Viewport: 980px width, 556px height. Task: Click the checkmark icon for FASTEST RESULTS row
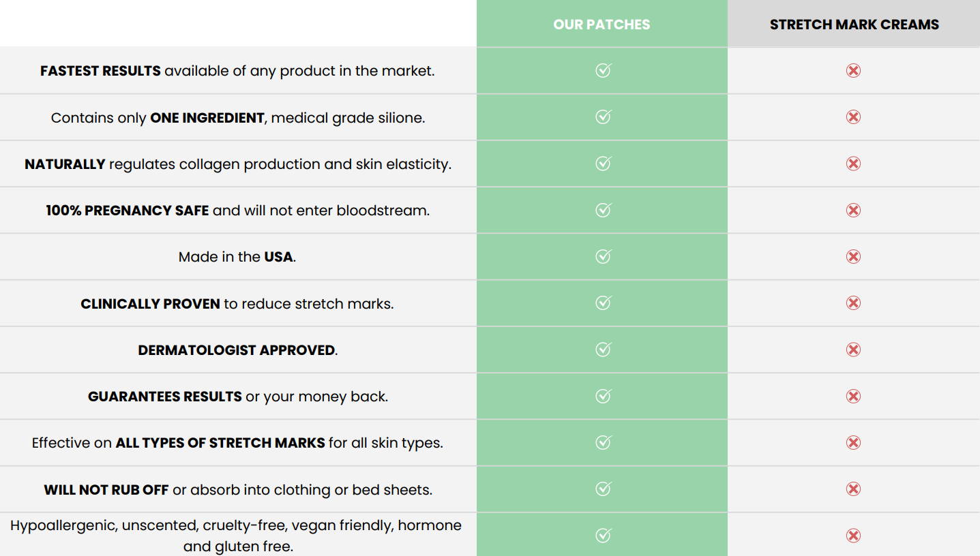[603, 70]
